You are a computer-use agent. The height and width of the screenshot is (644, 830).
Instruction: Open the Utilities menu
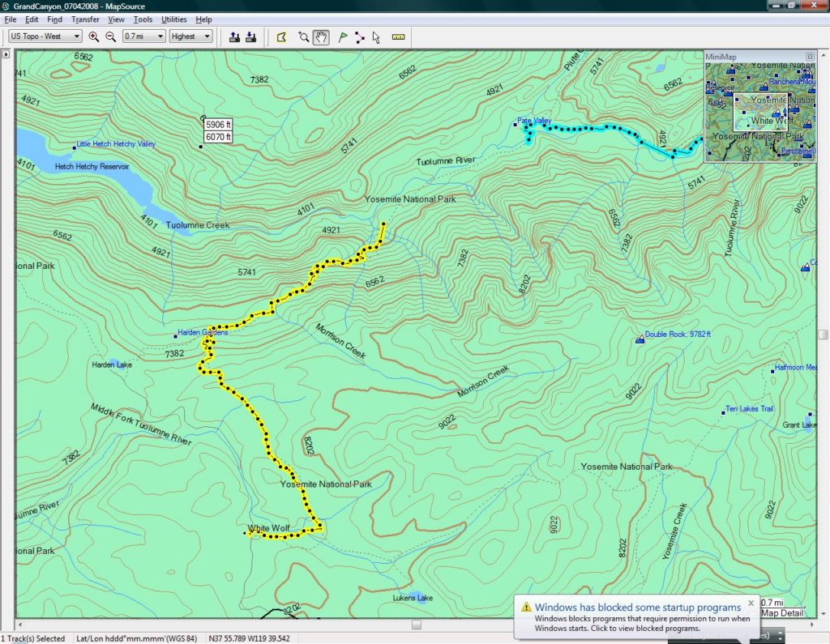tap(173, 19)
